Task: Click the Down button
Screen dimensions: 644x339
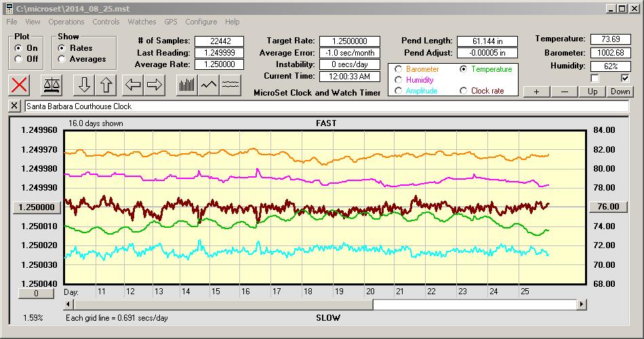Action: tap(620, 92)
